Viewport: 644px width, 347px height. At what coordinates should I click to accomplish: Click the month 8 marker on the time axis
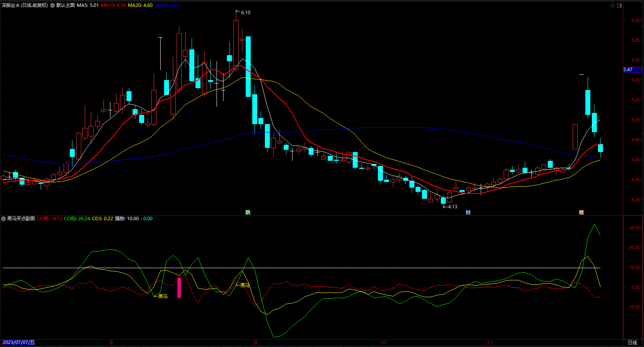112,342
